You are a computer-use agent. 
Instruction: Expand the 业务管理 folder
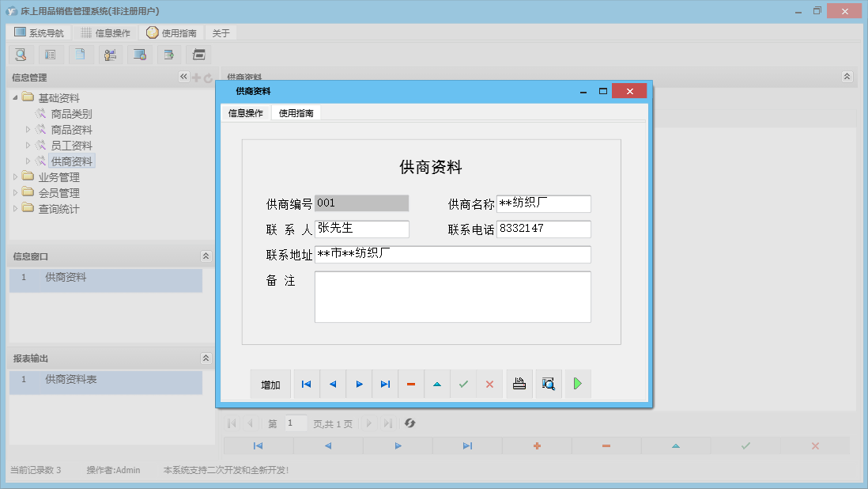pyautogui.click(x=16, y=176)
